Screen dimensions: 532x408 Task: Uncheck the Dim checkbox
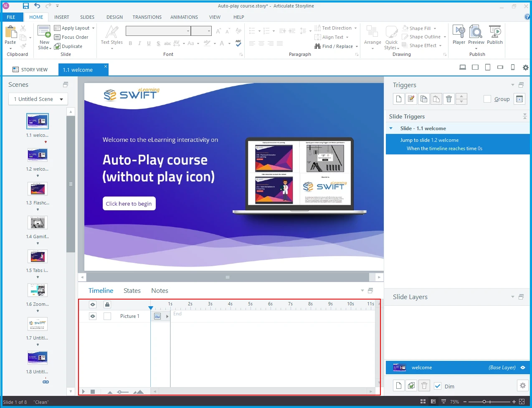pyautogui.click(x=438, y=386)
